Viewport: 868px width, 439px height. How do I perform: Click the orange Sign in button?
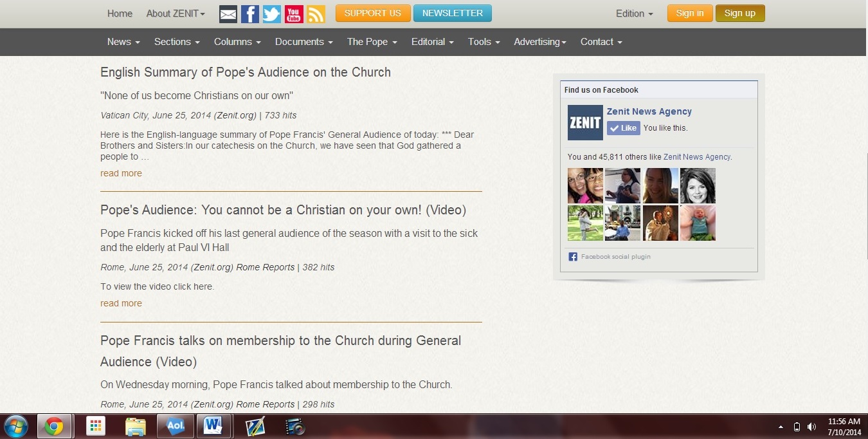pos(689,14)
